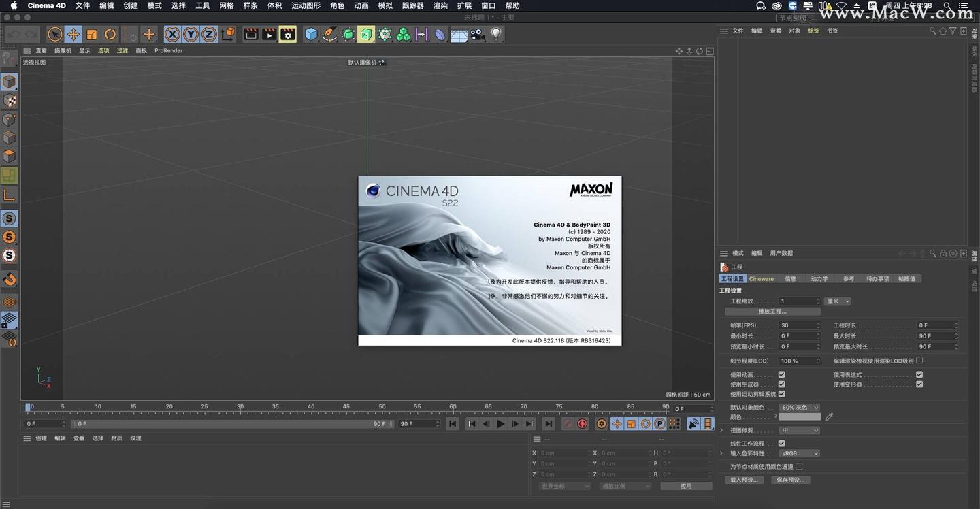980x509 pixels.
Task: Activate the Scale tool in top toolbar
Action: (x=92, y=34)
